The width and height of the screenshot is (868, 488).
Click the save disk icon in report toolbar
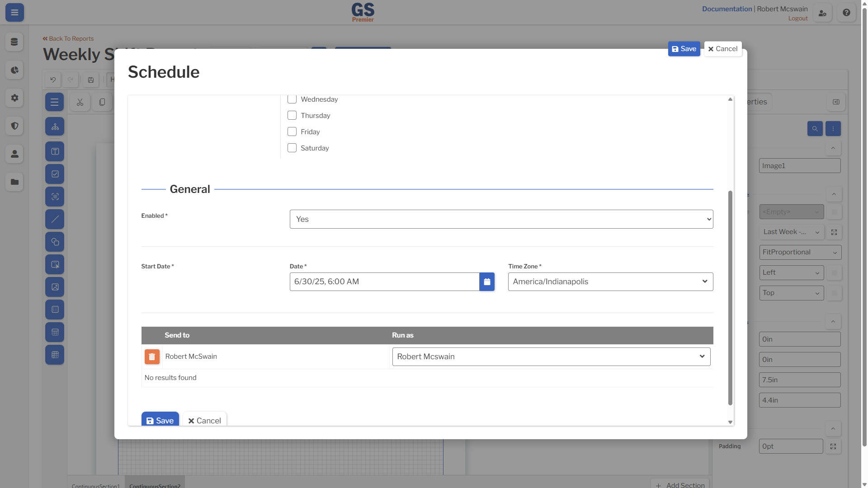[x=91, y=80]
